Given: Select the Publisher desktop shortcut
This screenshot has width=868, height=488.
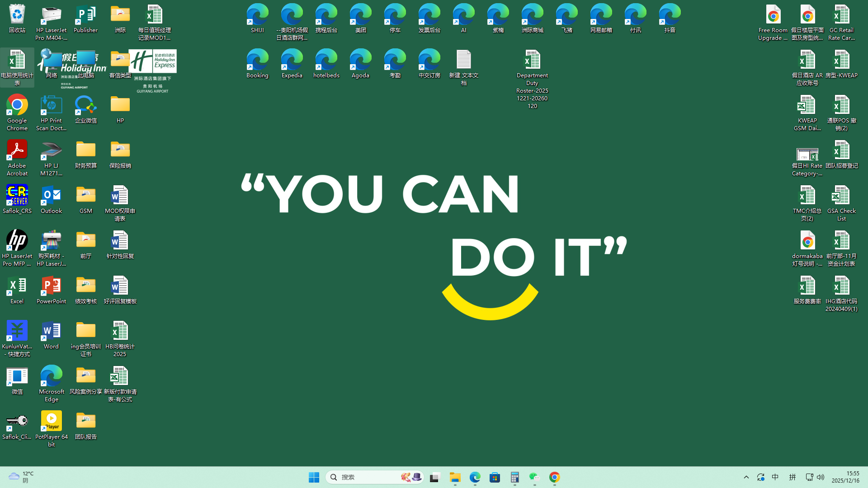Looking at the screenshot, I should [x=85, y=18].
